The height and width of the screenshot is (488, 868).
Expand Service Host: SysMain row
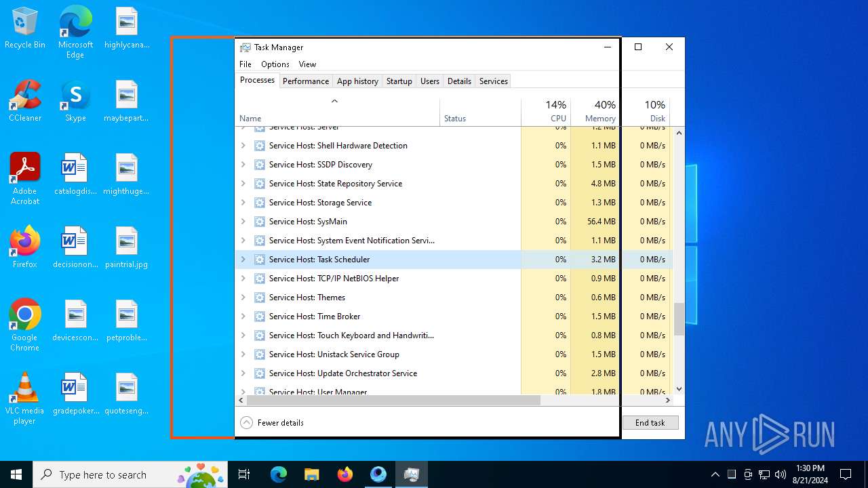tap(243, 222)
